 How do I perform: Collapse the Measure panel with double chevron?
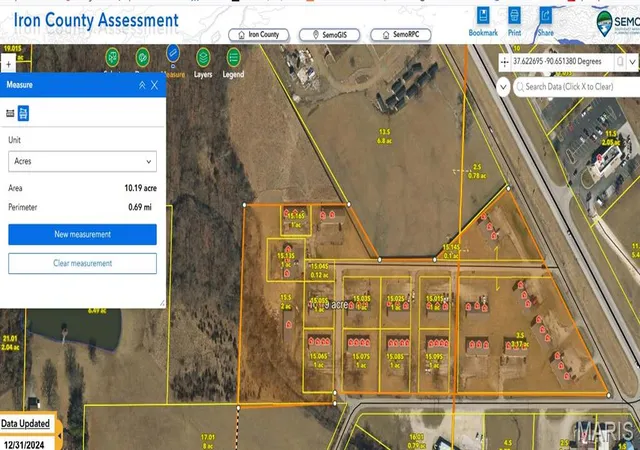142,85
